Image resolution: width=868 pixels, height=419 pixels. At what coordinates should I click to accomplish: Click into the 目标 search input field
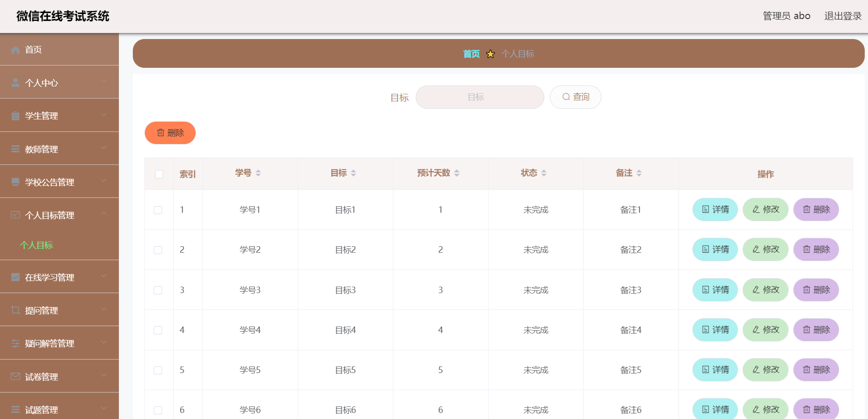point(480,97)
